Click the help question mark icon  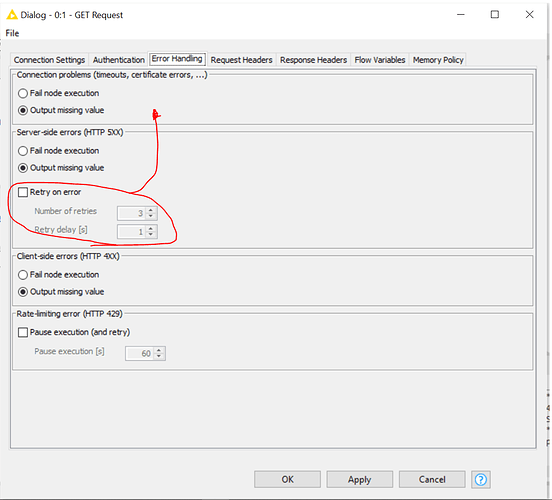[481, 479]
